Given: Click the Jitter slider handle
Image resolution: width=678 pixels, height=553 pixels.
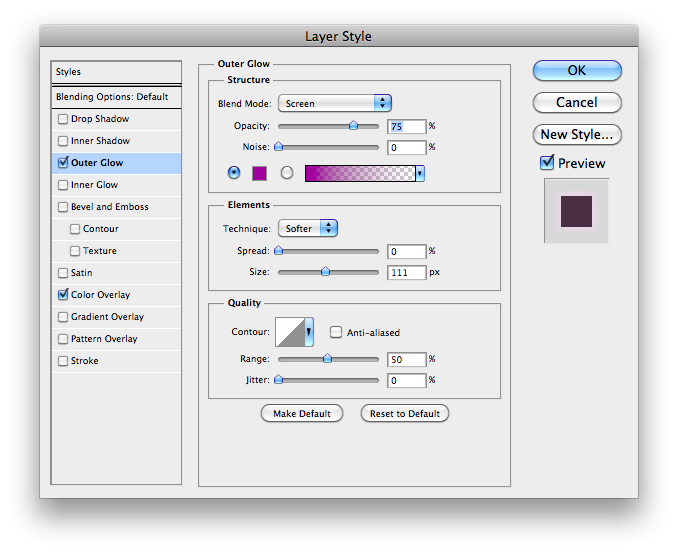Looking at the screenshot, I should point(279,380).
